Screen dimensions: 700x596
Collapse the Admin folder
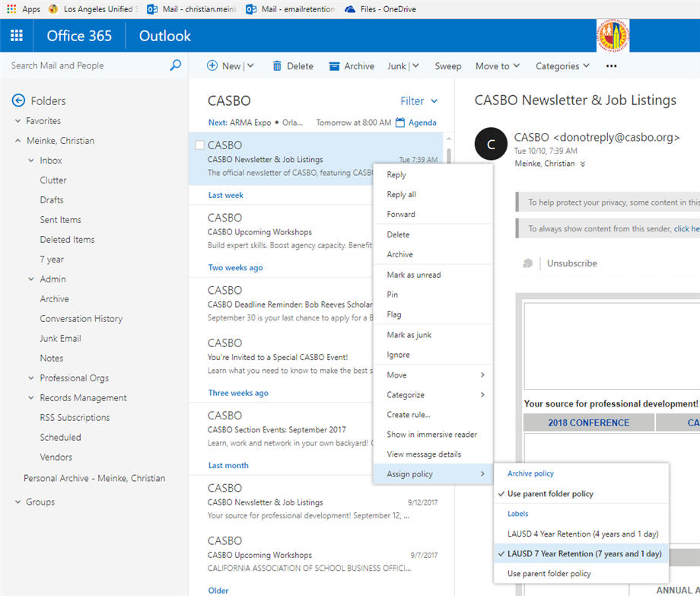[30, 279]
